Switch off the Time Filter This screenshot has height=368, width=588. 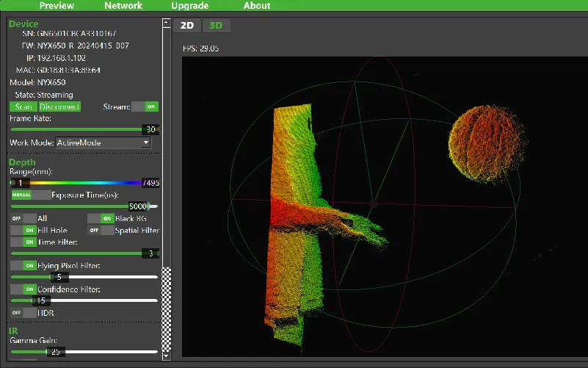(x=23, y=242)
